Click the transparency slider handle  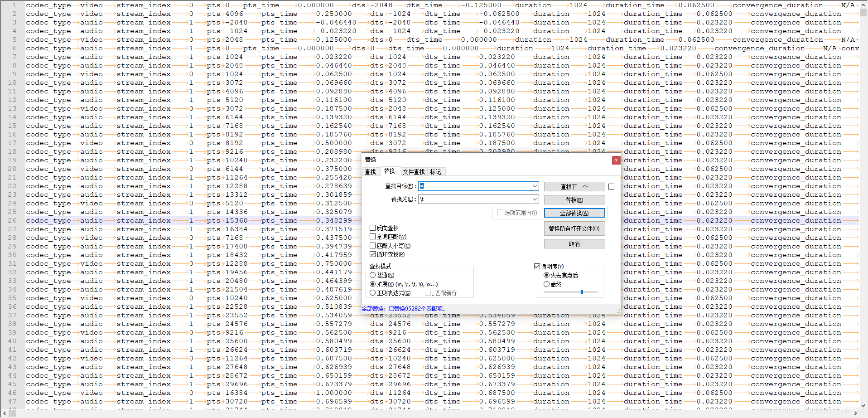tap(582, 292)
